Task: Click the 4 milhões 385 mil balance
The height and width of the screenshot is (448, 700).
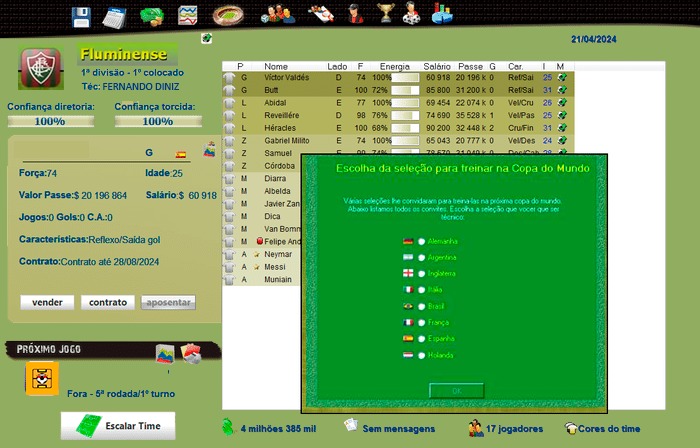Action: click(x=269, y=428)
